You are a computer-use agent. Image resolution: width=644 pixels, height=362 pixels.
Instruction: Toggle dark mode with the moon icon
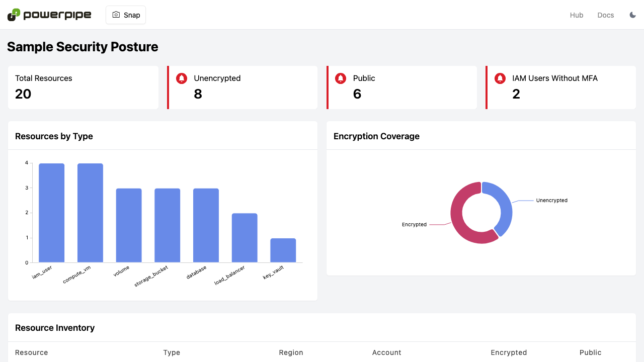point(633,15)
